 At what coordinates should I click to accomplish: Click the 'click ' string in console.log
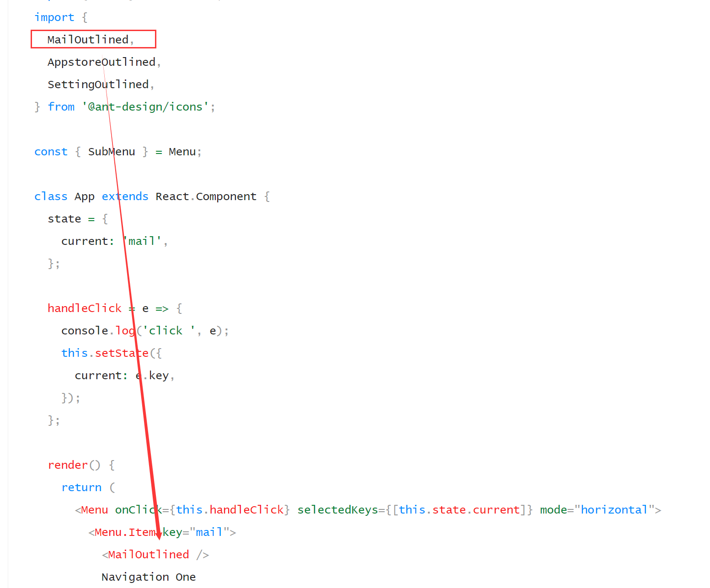point(169,331)
